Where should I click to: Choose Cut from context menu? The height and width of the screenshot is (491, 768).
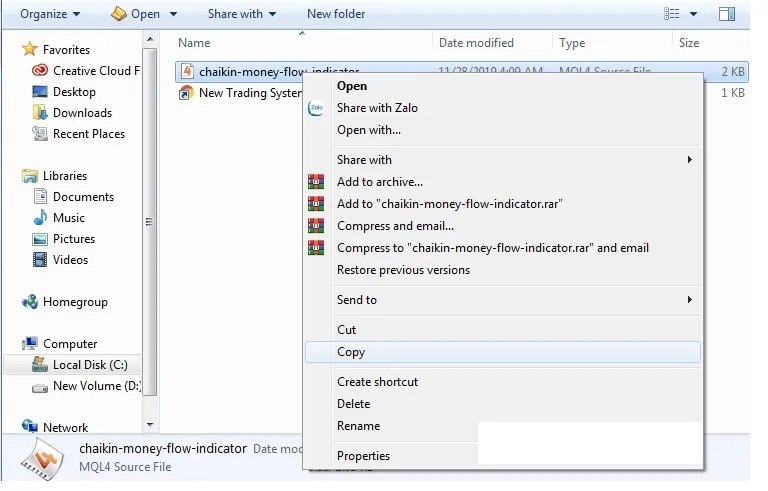pos(504,330)
